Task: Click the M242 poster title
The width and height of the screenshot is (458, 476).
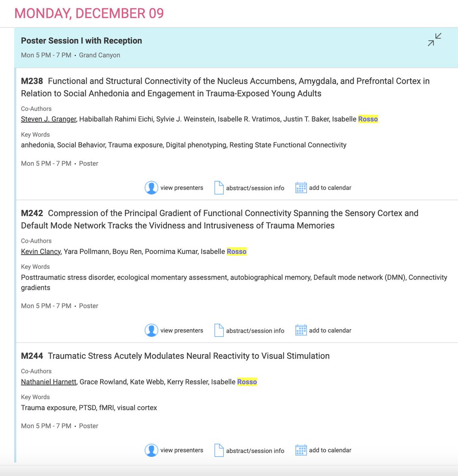Action: pyautogui.click(x=220, y=219)
